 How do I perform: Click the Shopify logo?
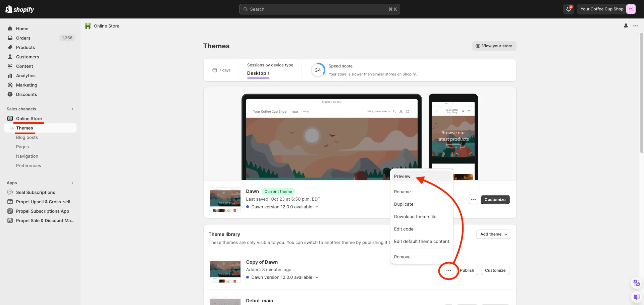click(20, 9)
